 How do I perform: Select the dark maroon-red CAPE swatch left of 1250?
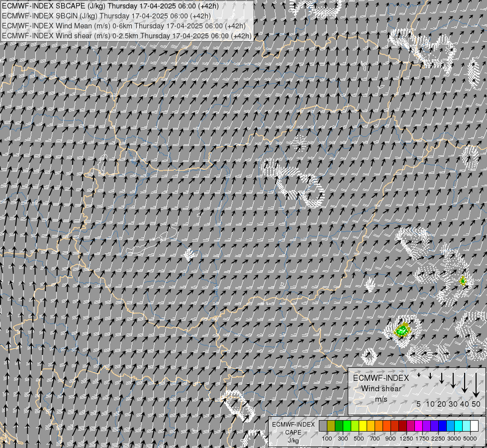point(402,426)
